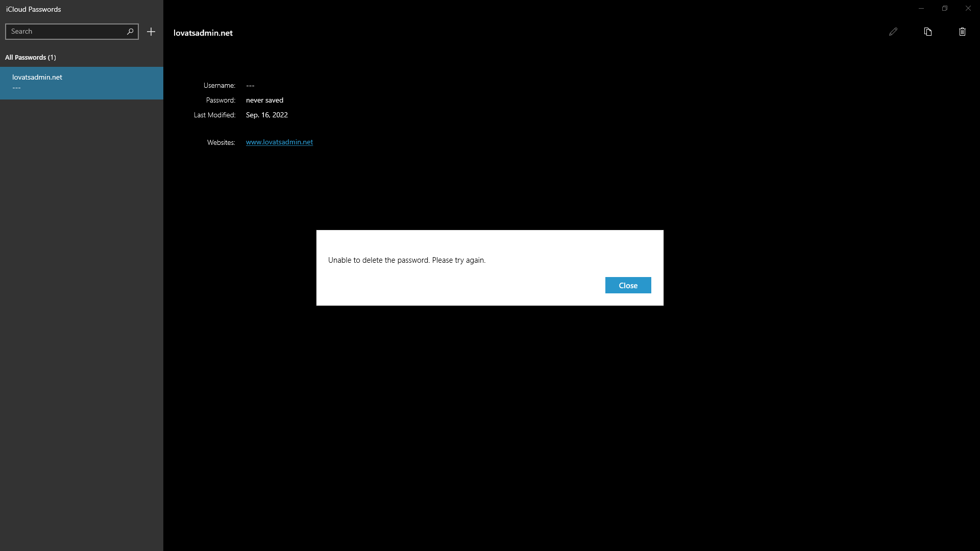Click the restore window button
Image resolution: width=980 pixels, height=551 pixels.
944,8
